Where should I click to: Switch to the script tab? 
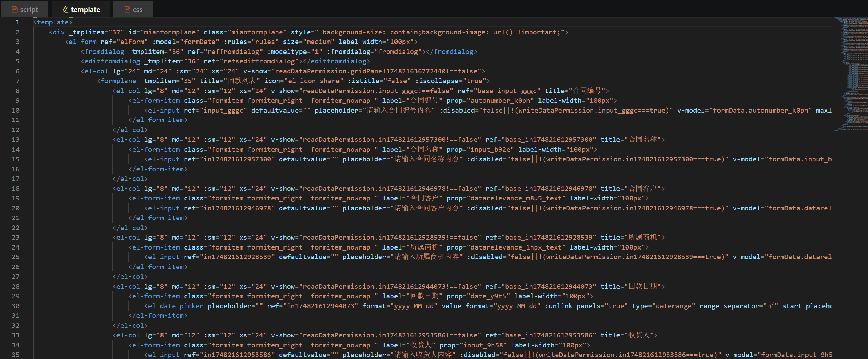click(x=29, y=10)
